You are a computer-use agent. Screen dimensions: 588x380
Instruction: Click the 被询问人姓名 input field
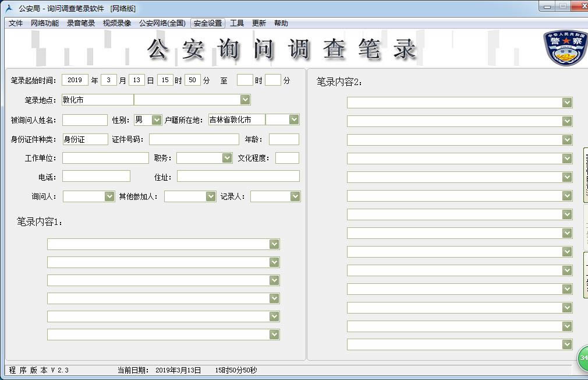(85, 120)
